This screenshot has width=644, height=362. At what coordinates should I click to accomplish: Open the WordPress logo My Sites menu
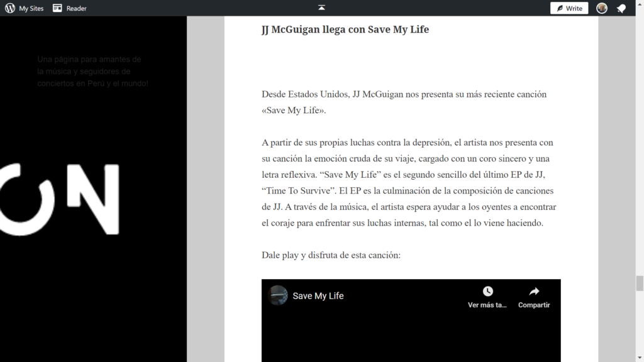[x=10, y=8]
